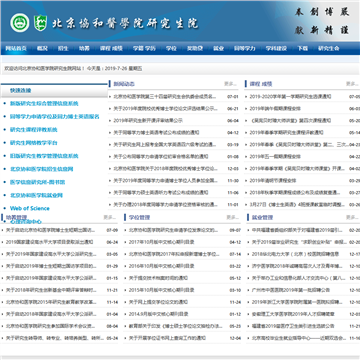The width and height of the screenshot is (360, 360).
Task: Open 研究生网络教学平台 quick link
Action: [34, 143]
